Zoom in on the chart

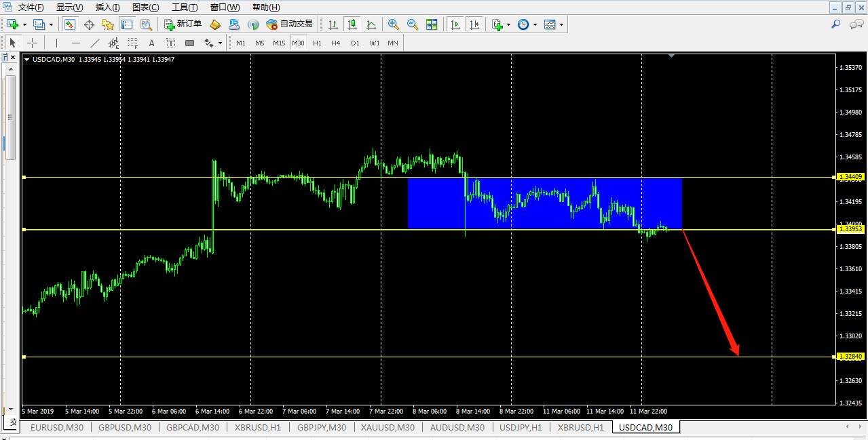(394, 24)
